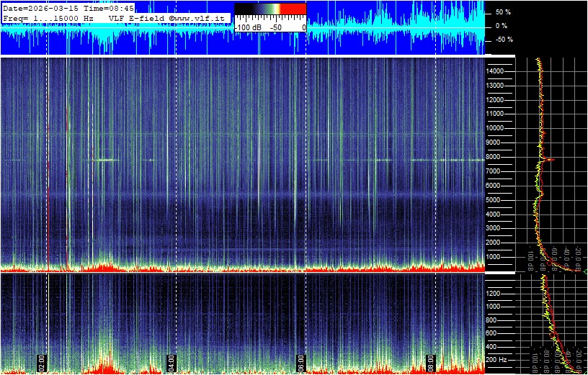Click the -50 label under the color scale
This screenshot has width=588, height=375.
[276, 27]
